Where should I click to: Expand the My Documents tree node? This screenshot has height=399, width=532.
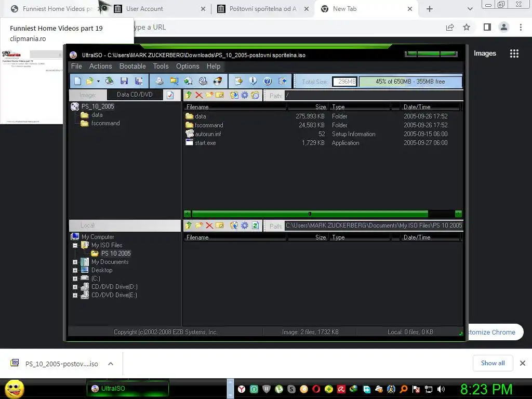tap(75, 262)
